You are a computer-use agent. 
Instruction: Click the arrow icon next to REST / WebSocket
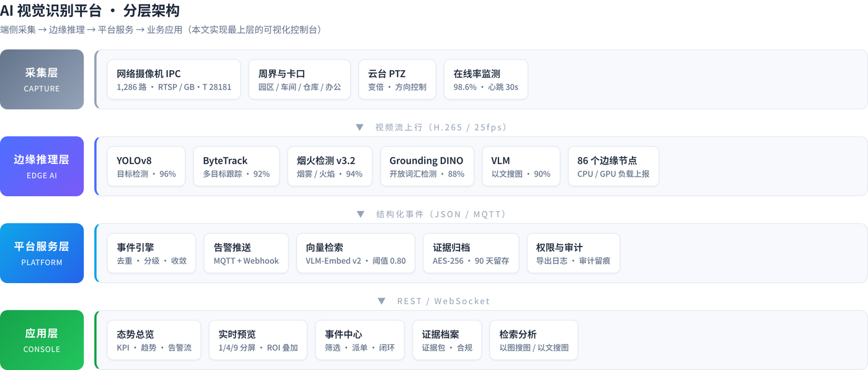point(382,301)
